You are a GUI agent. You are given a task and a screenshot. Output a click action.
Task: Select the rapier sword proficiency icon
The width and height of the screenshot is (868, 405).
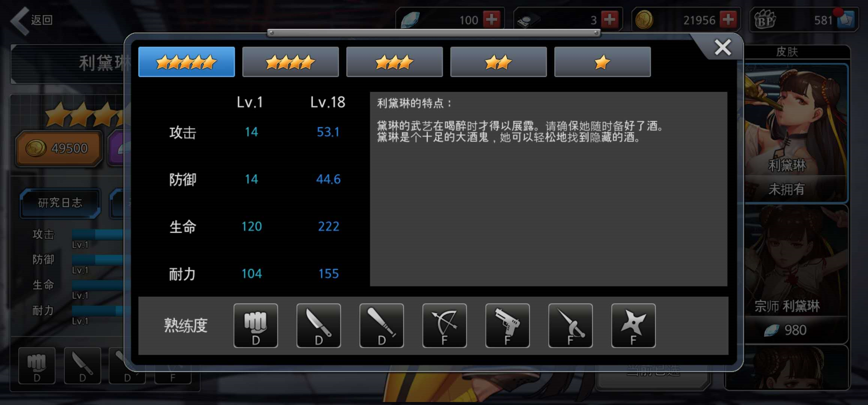[x=570, y=325]
